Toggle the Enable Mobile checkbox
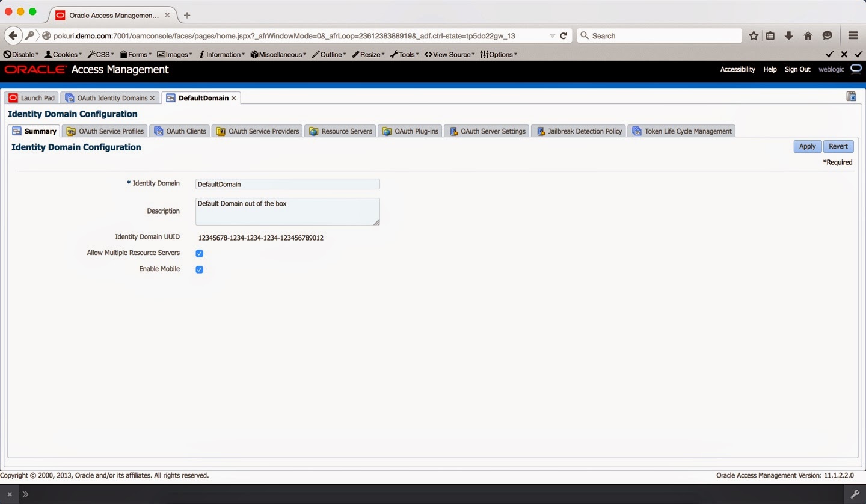Viewport: 866px width, 504px height. [x=200, y=269]
